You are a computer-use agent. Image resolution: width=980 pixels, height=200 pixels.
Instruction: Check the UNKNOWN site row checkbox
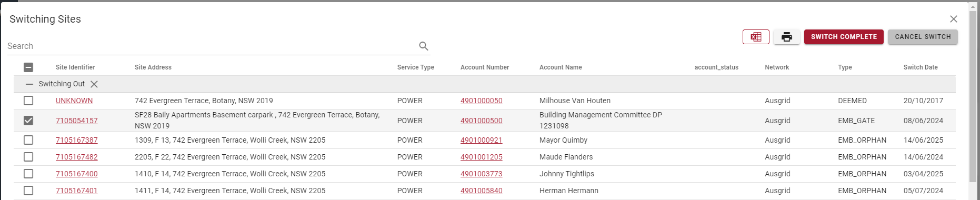(28, 101)
